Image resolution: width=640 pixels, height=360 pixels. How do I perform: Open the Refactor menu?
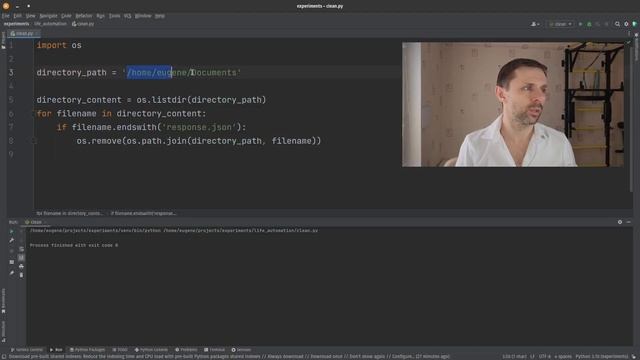84,16
